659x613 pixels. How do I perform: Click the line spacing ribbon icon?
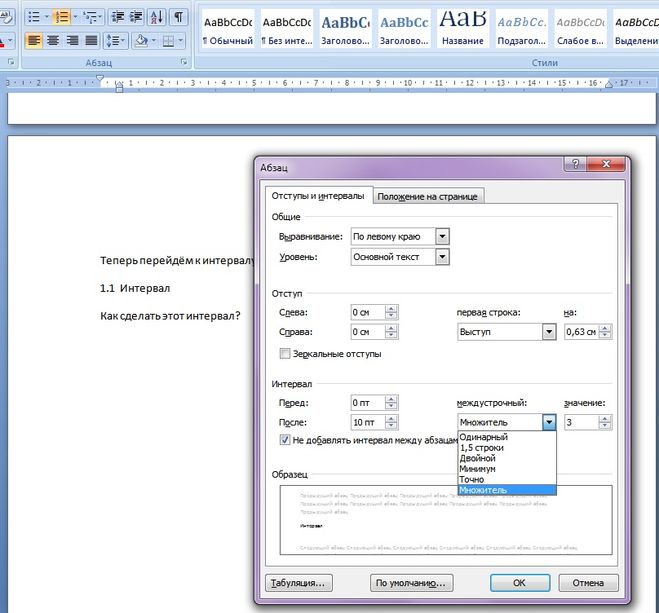(114, 40)
